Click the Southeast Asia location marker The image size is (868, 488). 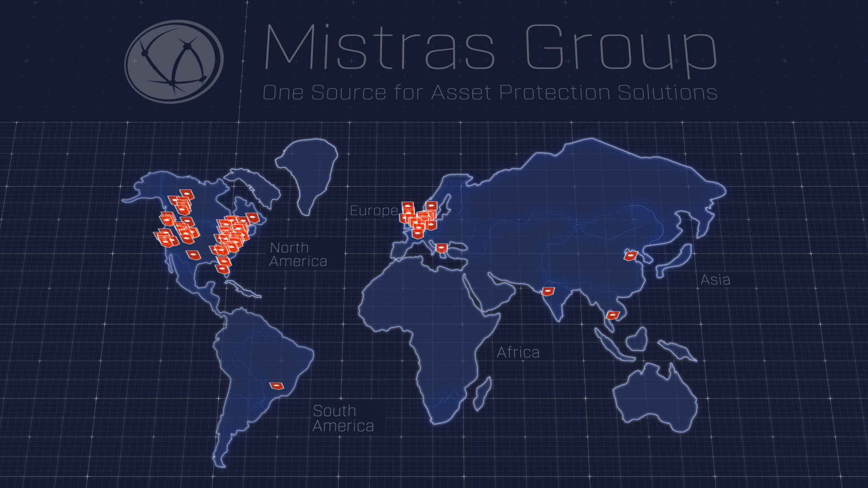613,315
